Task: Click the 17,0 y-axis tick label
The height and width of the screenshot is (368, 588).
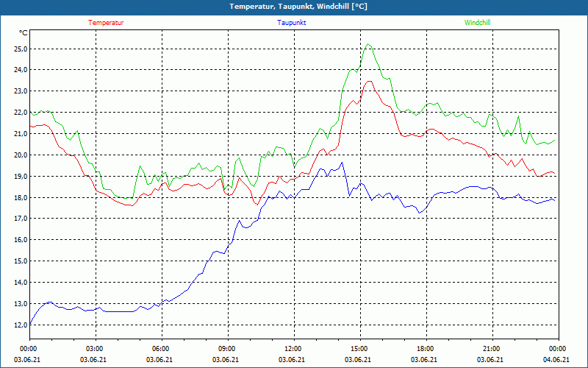Action: pyautogui.click(x=21, y=219)
